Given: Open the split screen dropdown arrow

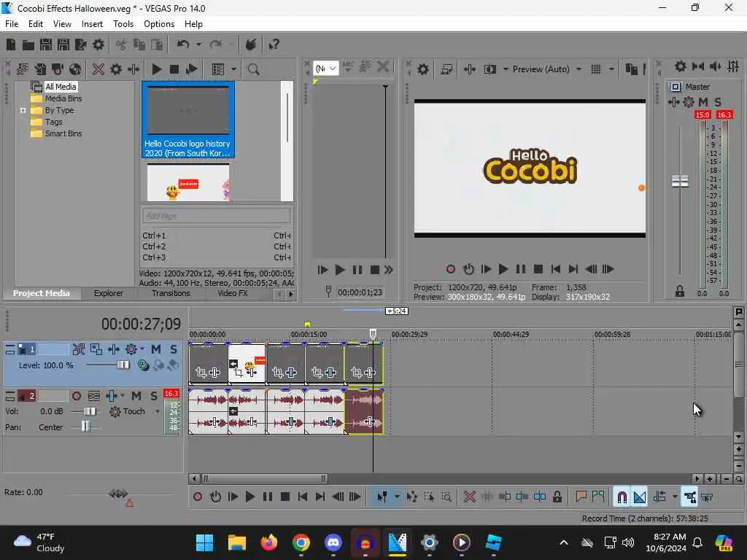Looking at the screenshot, I should [505, 69].
